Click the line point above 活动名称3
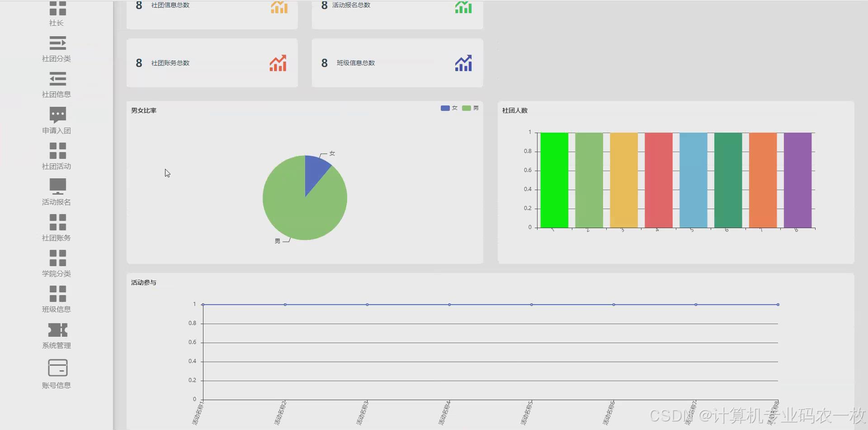 [x=367, y=305]
